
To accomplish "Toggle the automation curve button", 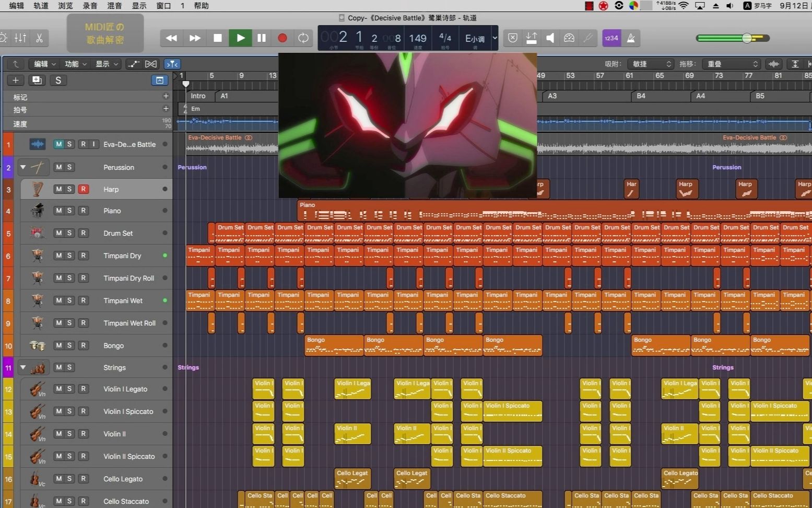I will coord(134,64).
